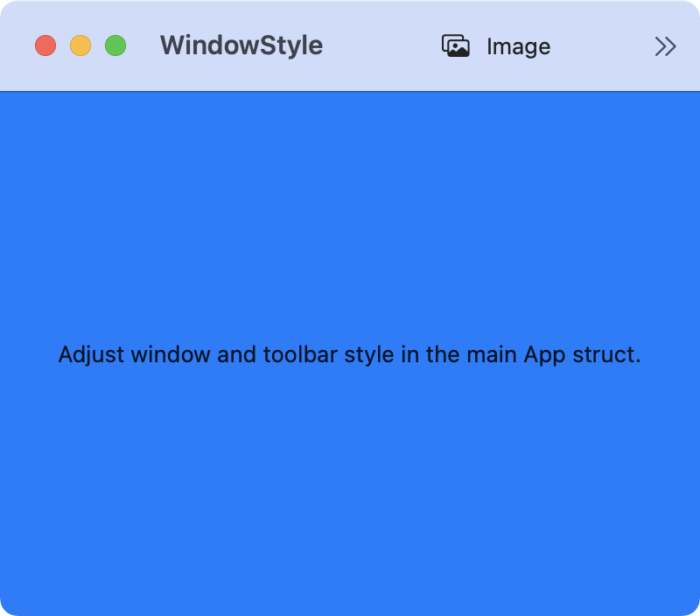Minimize window using yellow button

80,45
